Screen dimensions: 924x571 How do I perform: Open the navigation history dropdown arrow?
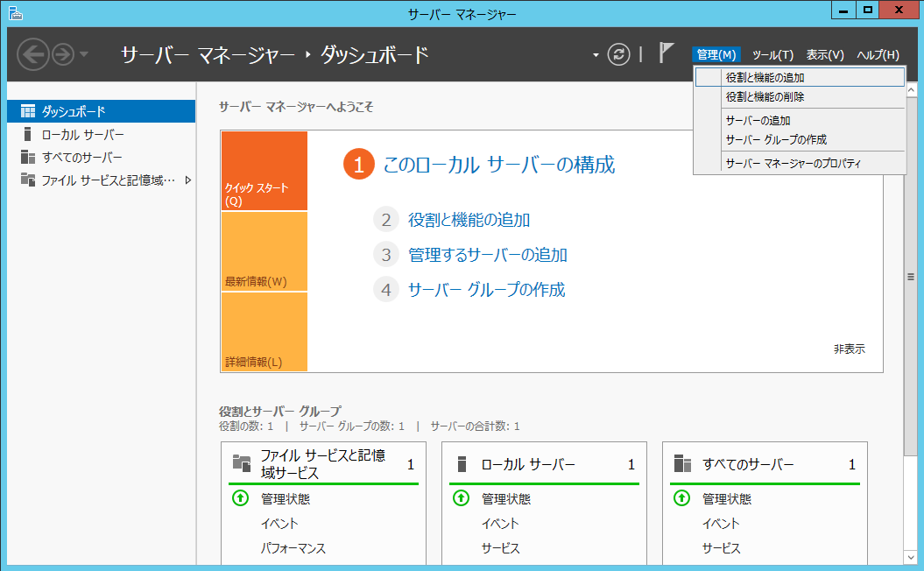[84, 54]
